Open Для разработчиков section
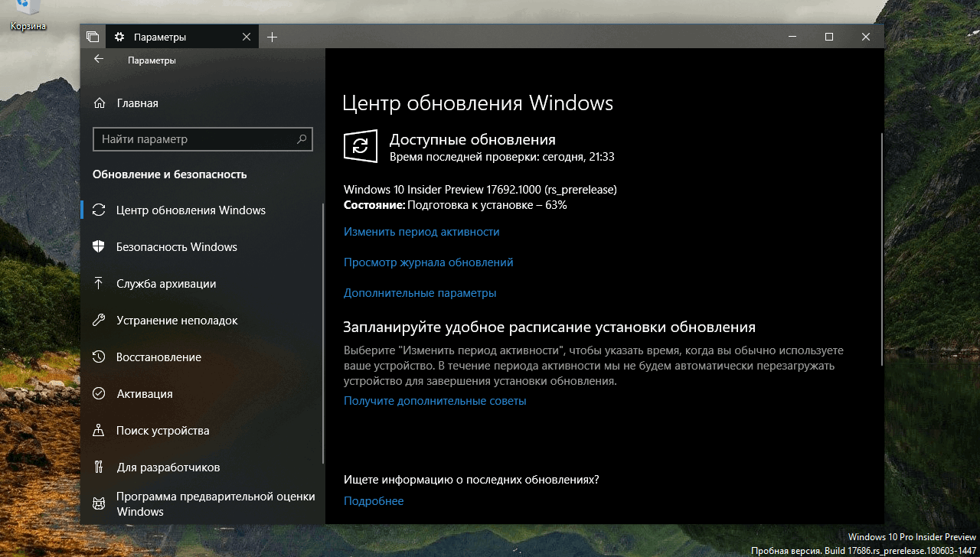Screen dimensions: 980x557 (168, 467)
